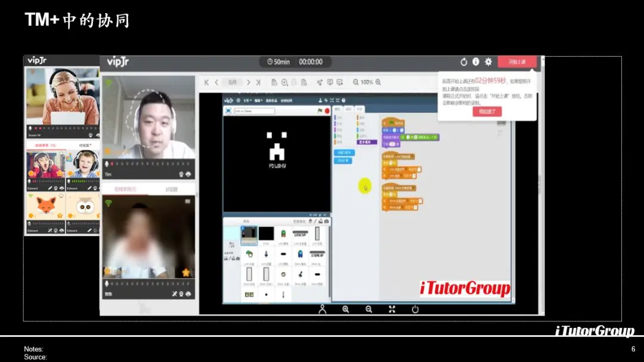The width and height of the screenshot is (644, 362).
Task: Click the add page plus-circle icon
Action: 284,82
